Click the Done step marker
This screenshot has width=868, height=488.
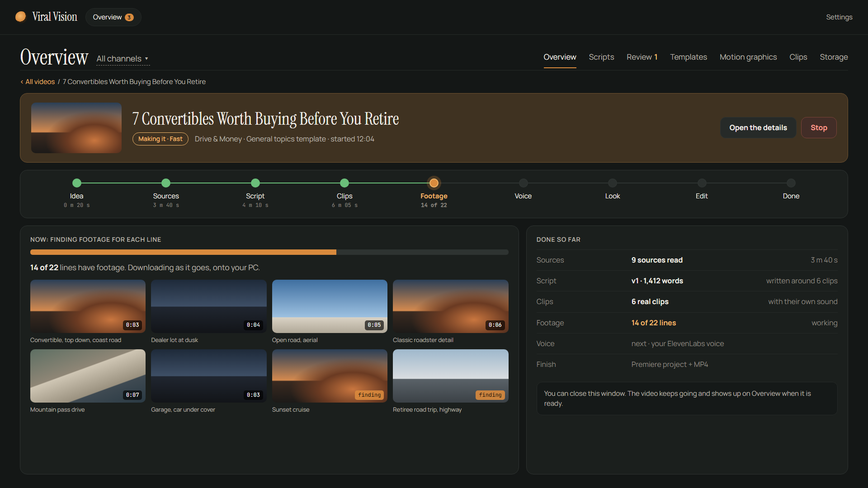(x=791, y=183)
